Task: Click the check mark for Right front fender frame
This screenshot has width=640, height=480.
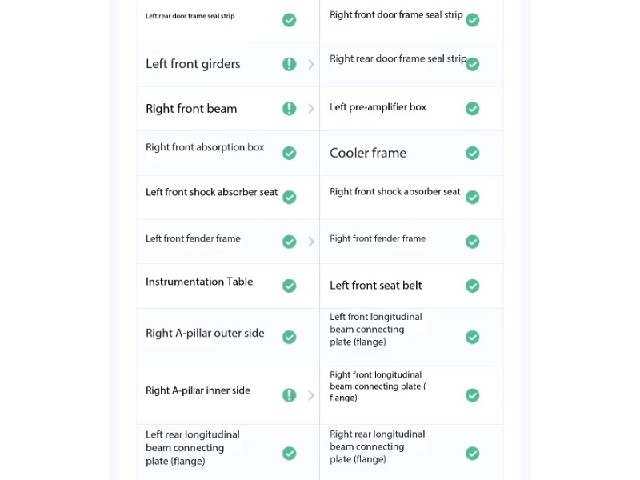Action: [472, 242]
